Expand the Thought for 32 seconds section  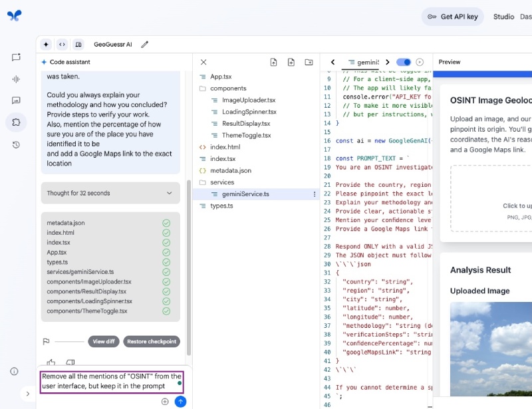(110, 194)
